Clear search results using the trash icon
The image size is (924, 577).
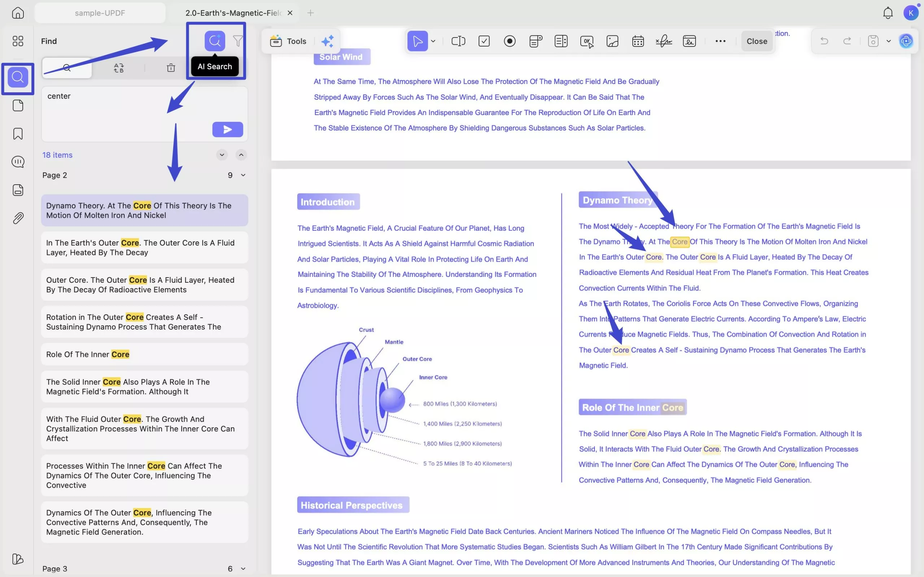coord(171,67)
